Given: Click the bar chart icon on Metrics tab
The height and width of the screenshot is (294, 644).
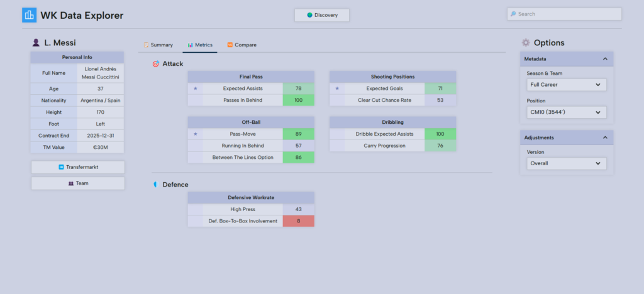Looking at the screenshot, I should click(190, 45).
